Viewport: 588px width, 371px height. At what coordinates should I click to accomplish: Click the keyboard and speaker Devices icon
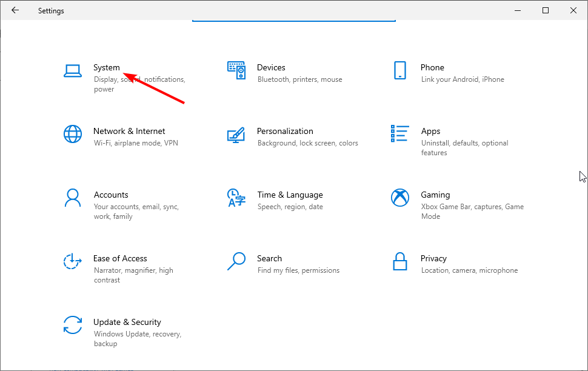(x=236, y=70)
